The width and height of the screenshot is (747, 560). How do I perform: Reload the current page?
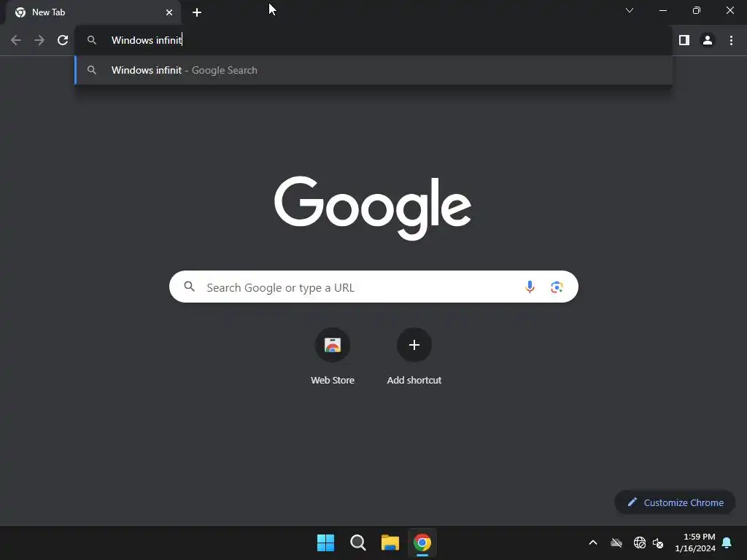click(63, 40)
